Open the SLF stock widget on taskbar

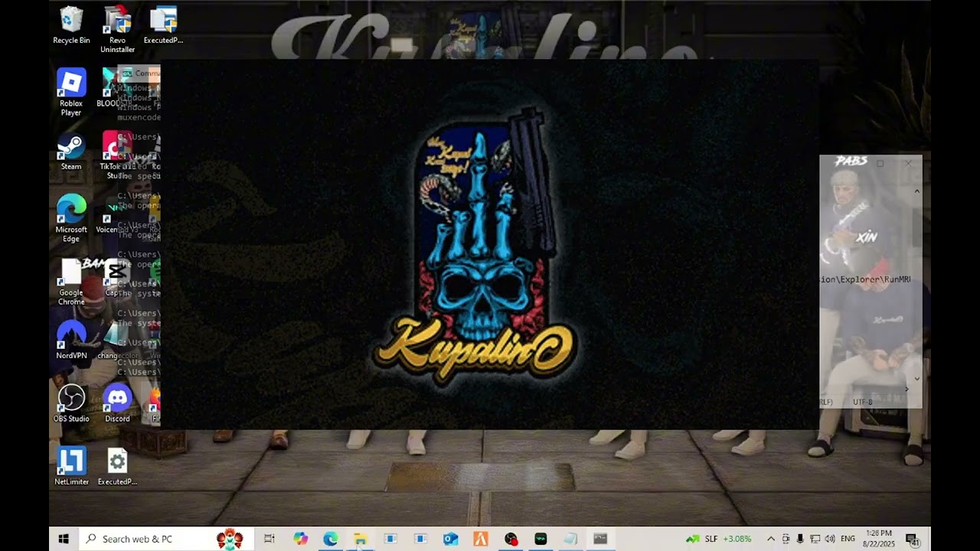pyautogui.click(x=718, y=539)
